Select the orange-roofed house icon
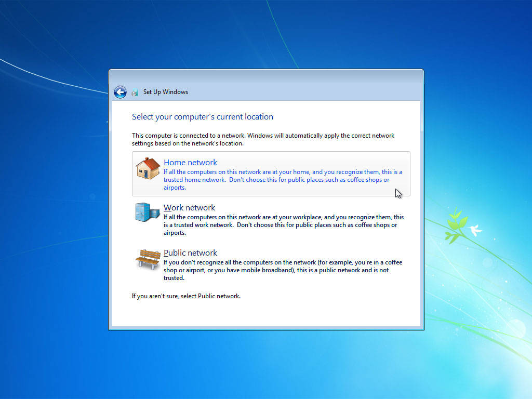 click(x=148, y=168)
